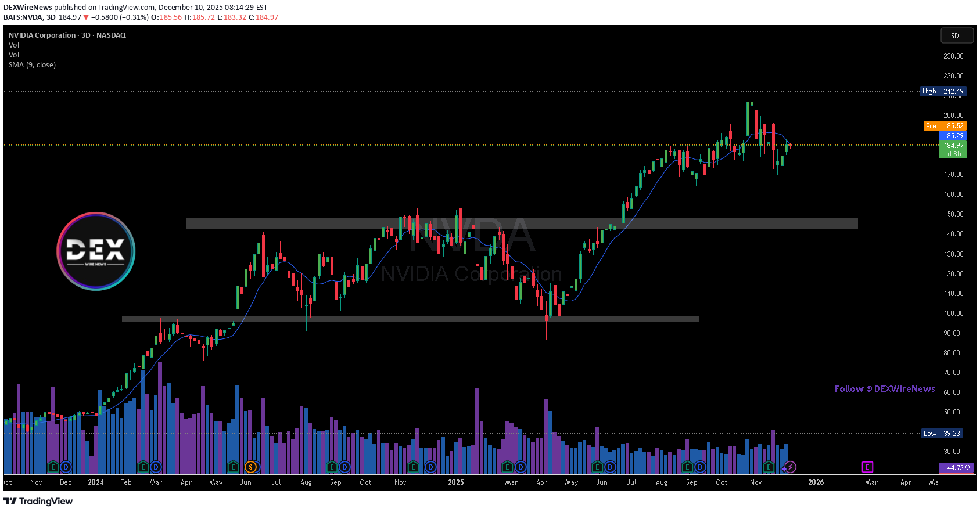980x512 pixels.
Task: Click the High 212.19 price label
Action: pyautogui.click(x=943, y=92)
